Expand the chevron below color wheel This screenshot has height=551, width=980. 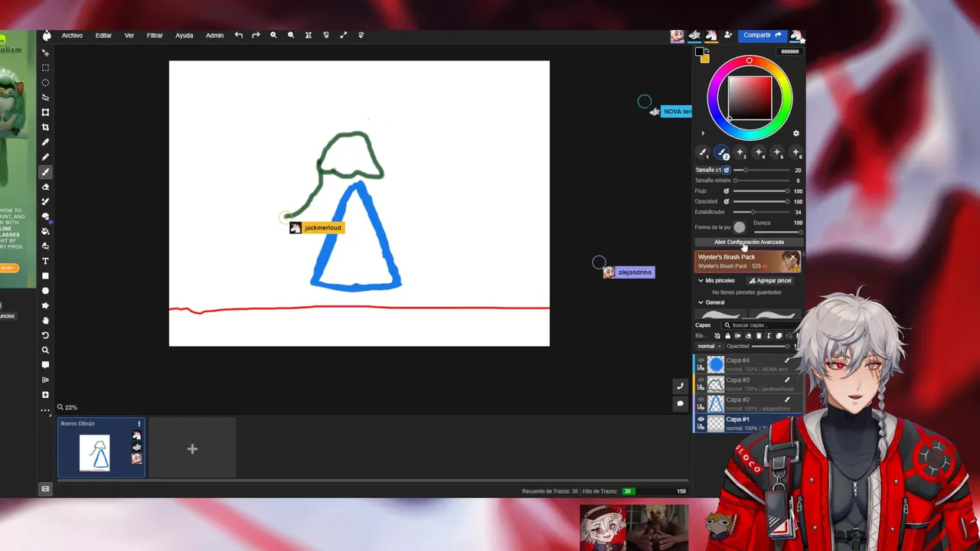pyautogui.click(x=703, y=133)
